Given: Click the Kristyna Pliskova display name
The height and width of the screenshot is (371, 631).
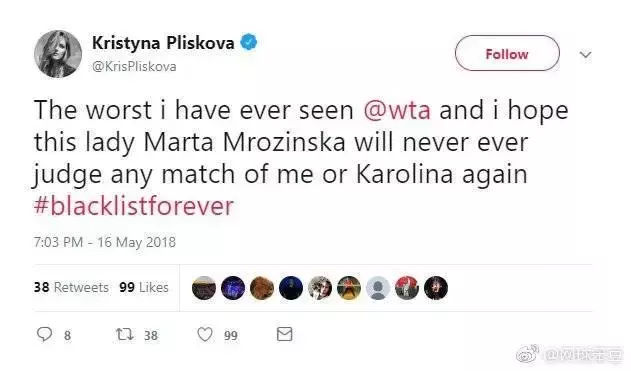Looking at the screenshot, I should point(163,43).
